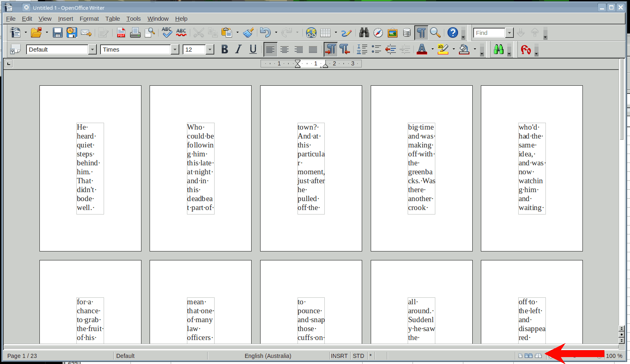Show Draw Functions

(346, 32)
